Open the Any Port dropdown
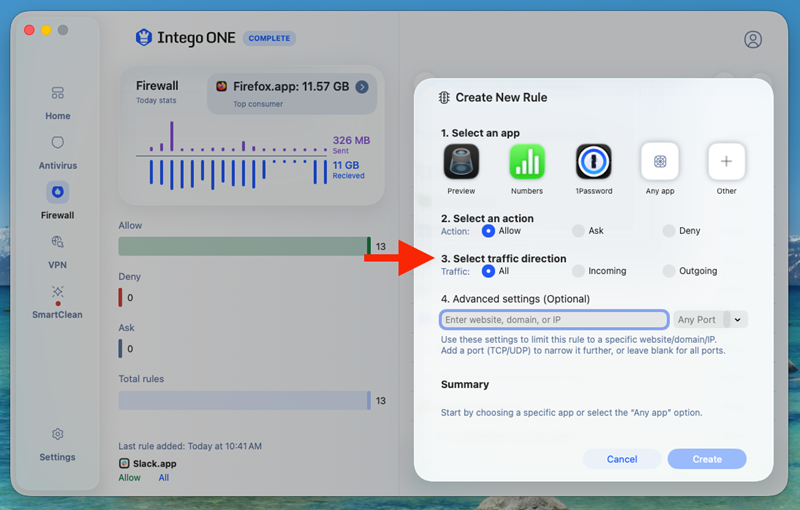Screen dimensions: 800x510 710,320
